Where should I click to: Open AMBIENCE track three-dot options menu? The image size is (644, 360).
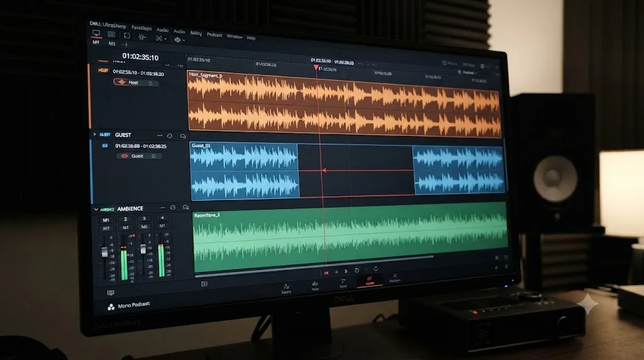point(163,208)
